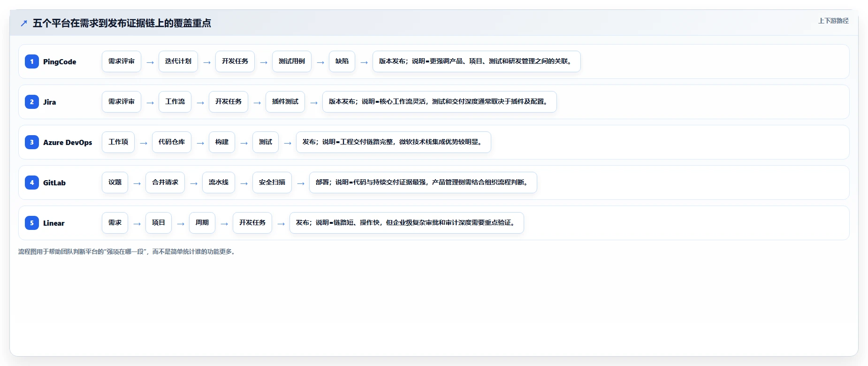
Task: Click 工作流 step in Jira row
Action: click(x=175, y=102)
